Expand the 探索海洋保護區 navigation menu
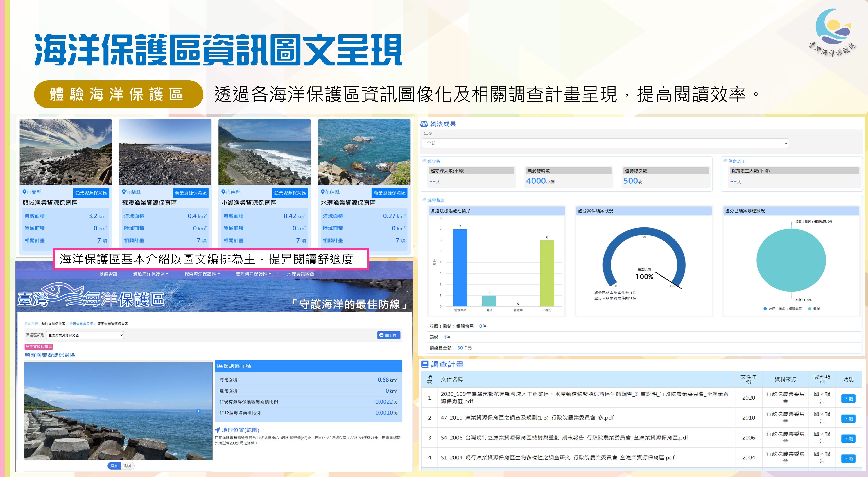Viewport: 868px width, 477px height. [202, 274]
